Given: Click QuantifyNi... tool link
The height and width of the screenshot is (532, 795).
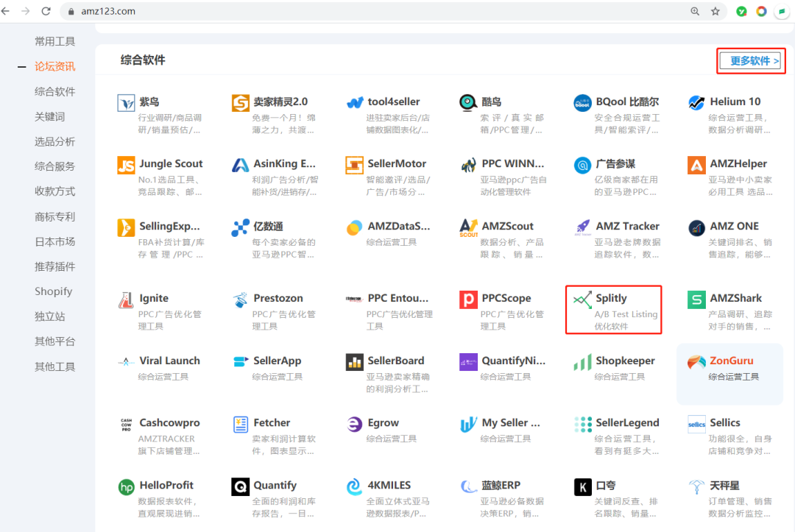Looking at the screenshot, I should pyautogui.click(x=514, y=361).
